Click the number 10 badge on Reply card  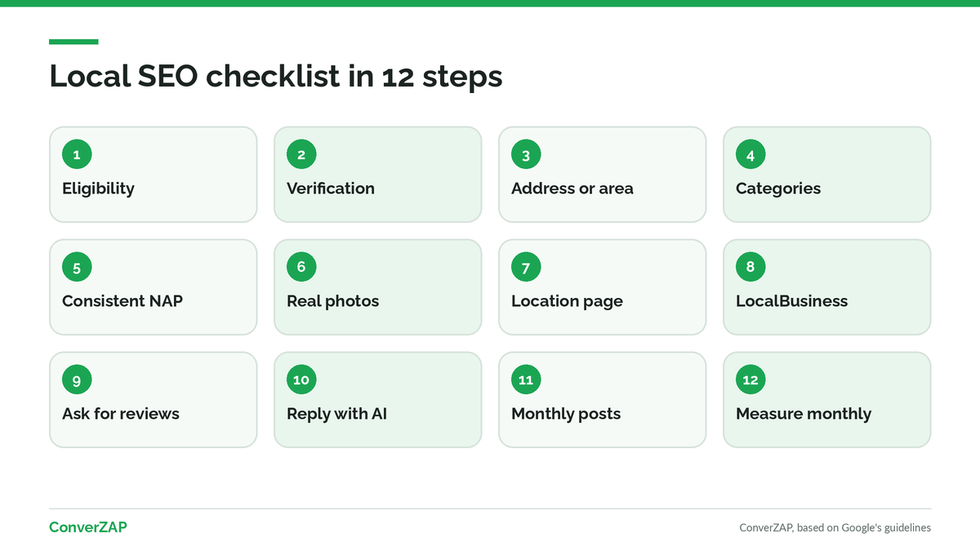click(301, 380)
